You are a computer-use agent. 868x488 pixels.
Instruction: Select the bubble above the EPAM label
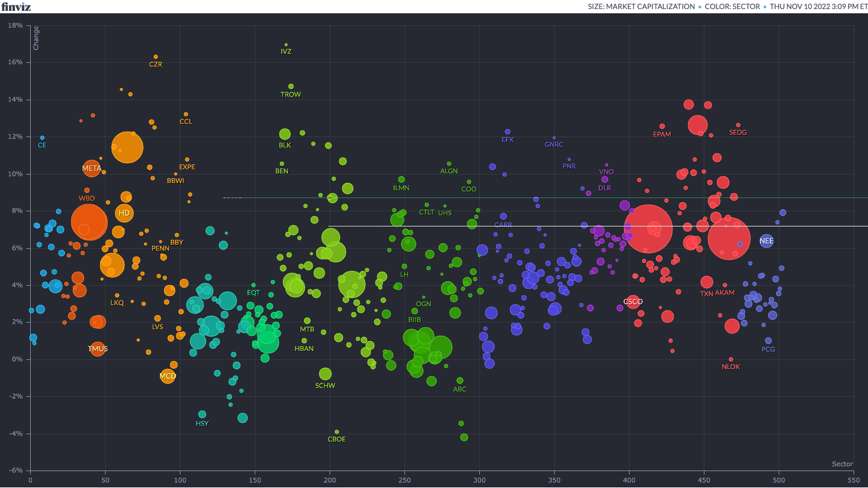(x=662, y=126)
